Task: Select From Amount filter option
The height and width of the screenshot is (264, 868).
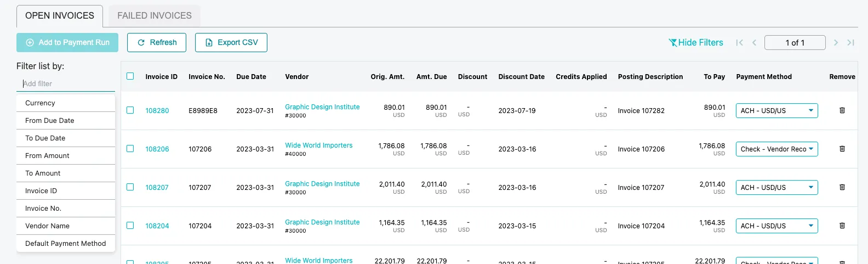Action: (x=66, y=156)
